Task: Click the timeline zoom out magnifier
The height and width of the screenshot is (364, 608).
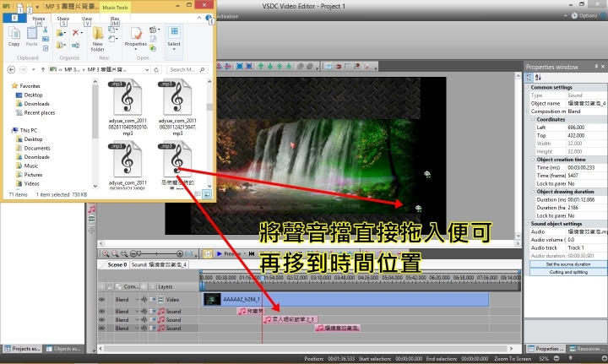Action: [115, 253]
